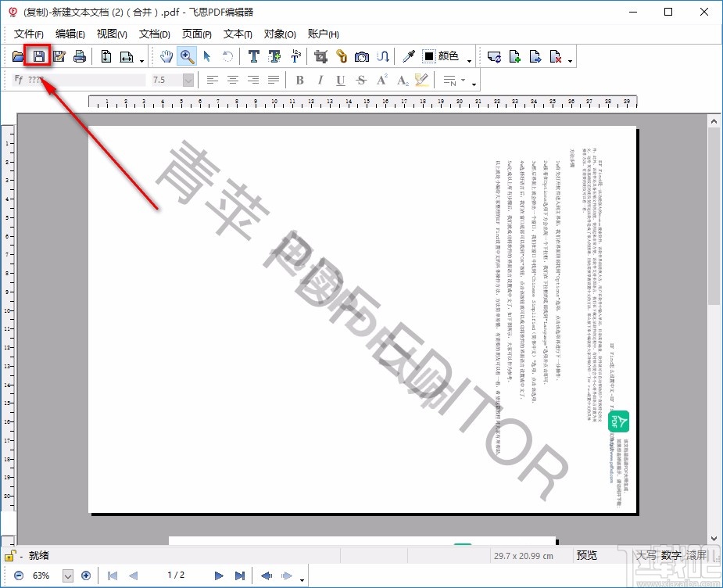This screenshot has height=588, width=723.
Task: Apply superscript formatting A²
Action: [x=382, y=80]
